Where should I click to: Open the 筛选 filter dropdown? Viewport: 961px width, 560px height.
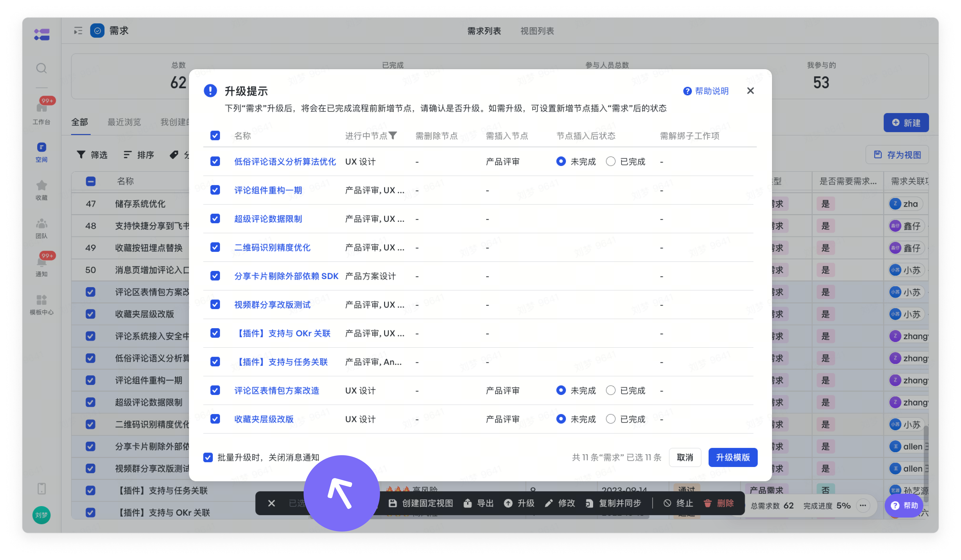(92, 155)
